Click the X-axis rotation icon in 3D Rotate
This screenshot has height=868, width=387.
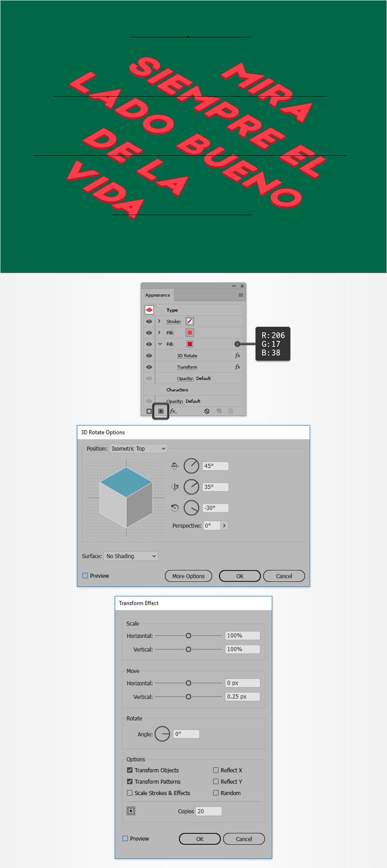tap(174, 466)
